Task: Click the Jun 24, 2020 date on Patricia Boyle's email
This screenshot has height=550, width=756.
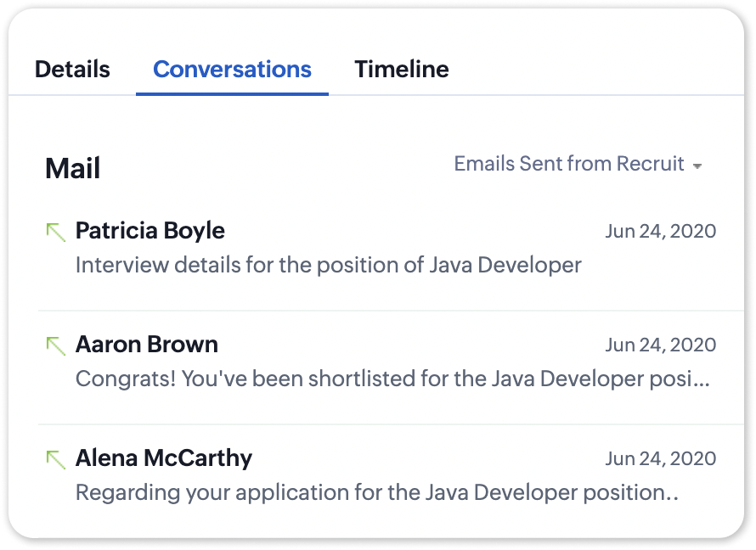Action: coord(660,231)
